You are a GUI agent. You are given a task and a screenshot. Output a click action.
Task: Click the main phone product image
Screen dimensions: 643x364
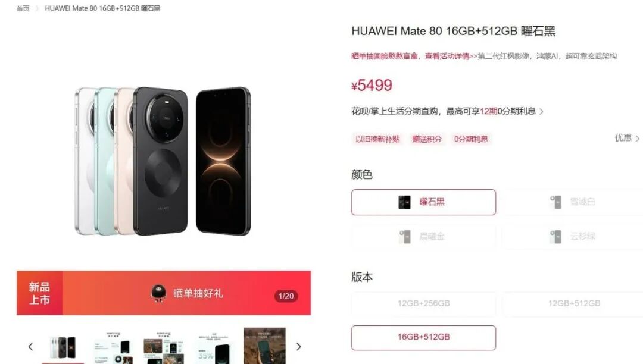pos(163,161)
